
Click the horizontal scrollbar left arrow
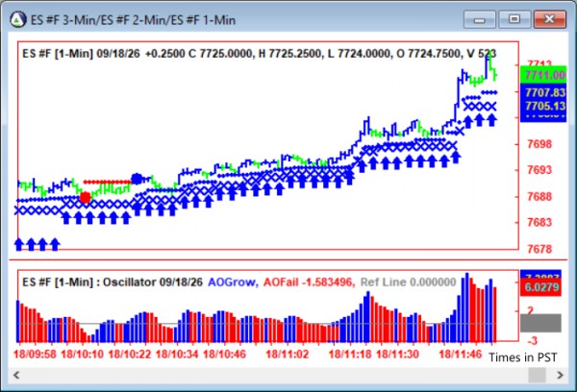point(16,375)
